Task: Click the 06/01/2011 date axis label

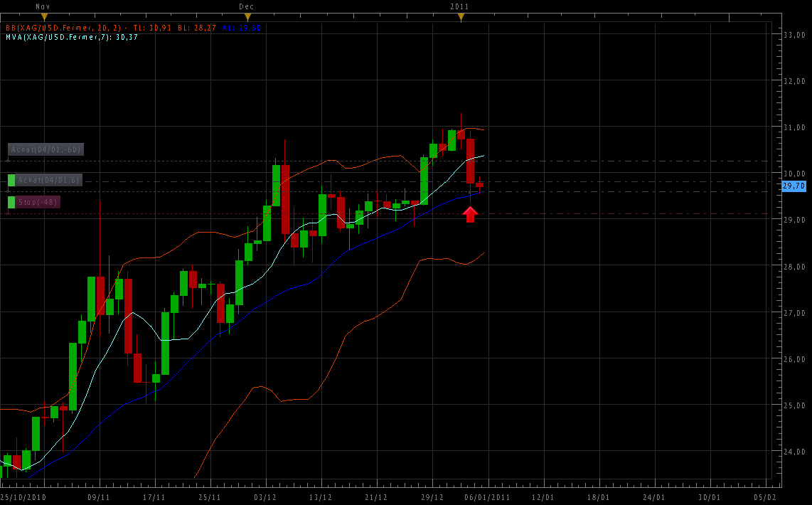Action: pos(488,497)
